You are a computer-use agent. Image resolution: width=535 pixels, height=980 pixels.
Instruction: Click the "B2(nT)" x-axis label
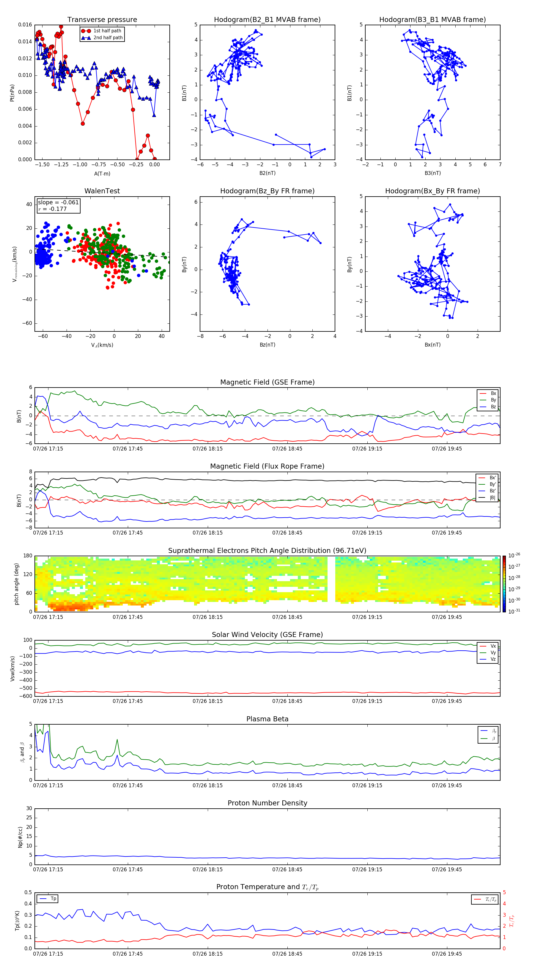pyautogui.click(x=267, y=173)
